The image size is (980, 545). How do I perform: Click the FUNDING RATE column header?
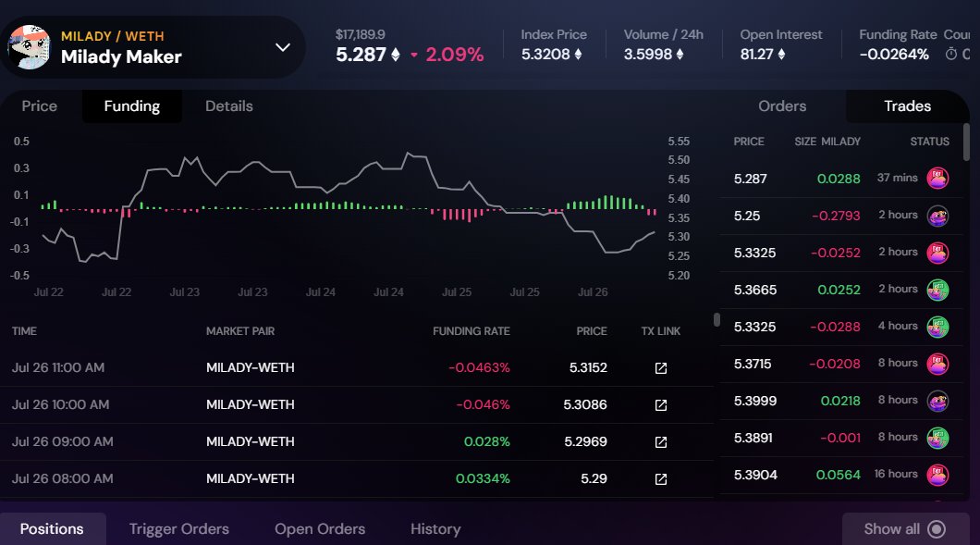[x=472, y=331]
